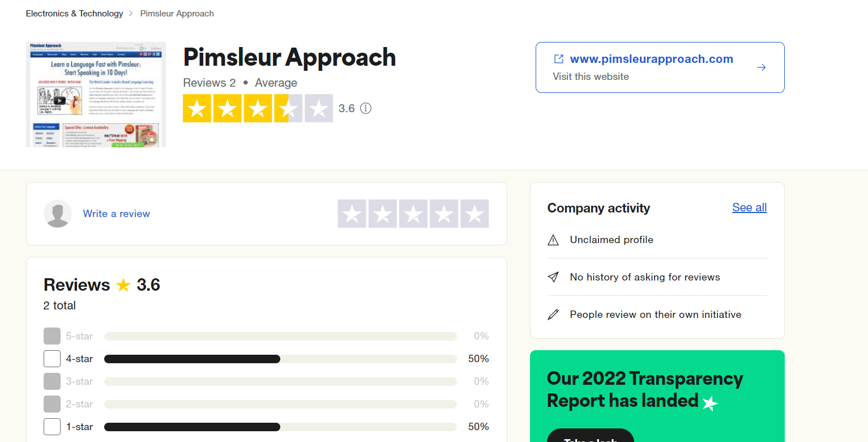Click the rating info icon beside 3.6
868x442 pixels.
pos(366,108)
